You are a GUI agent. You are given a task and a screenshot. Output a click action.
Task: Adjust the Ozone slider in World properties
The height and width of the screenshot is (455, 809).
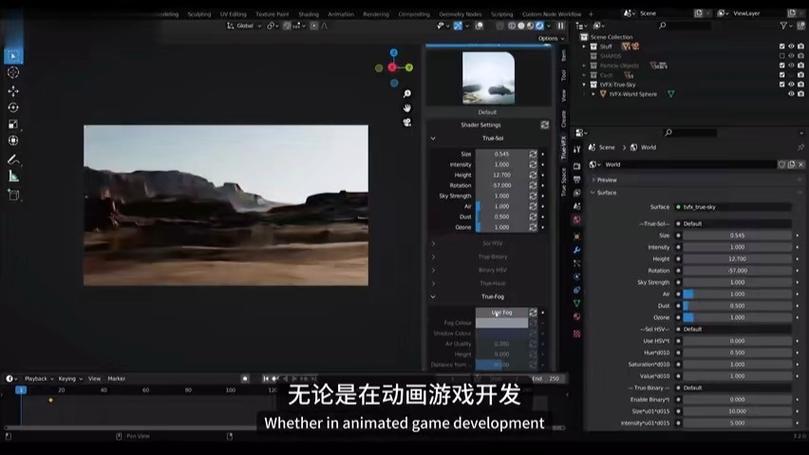click(x=737, y=318)
